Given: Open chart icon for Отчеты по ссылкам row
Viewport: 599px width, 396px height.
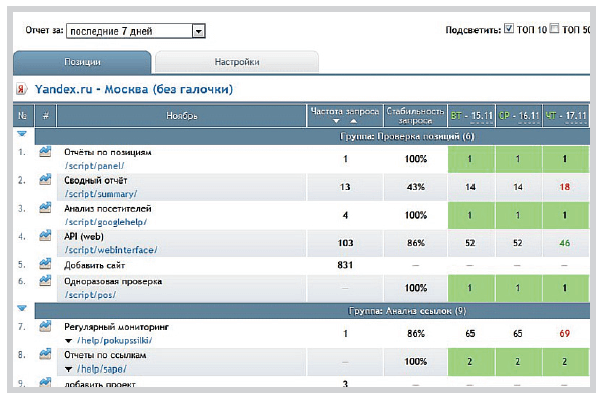Looking at the screenshot, I should click(45, 354).
